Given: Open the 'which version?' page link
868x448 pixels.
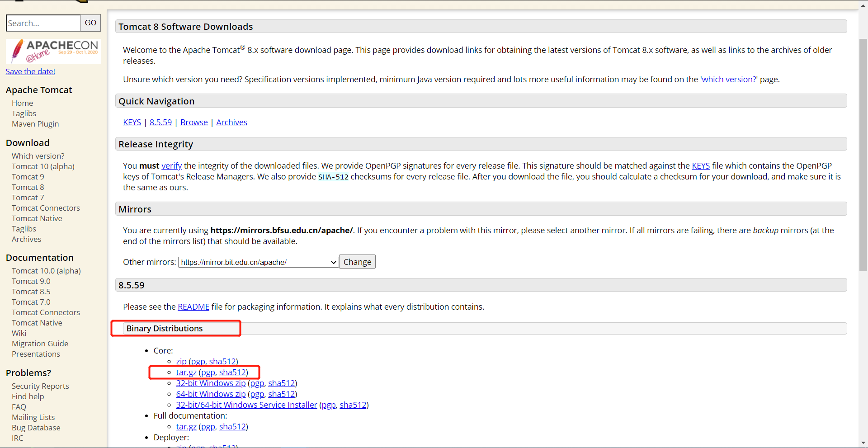Looking at the screenshot, I should tap(729, 80).
